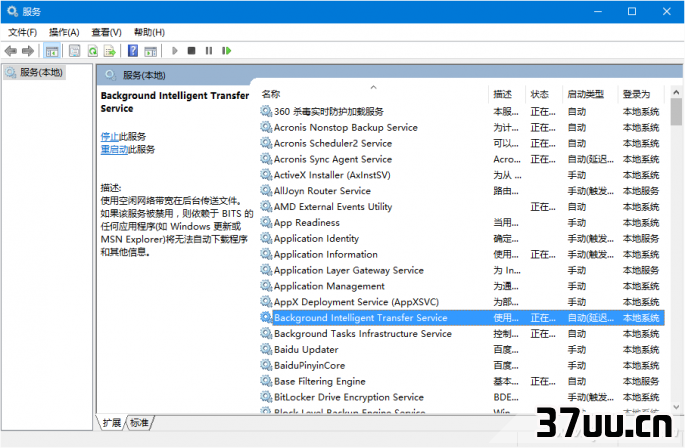
Task: Click the Services window title bar icon
Action: click(12, 11)
